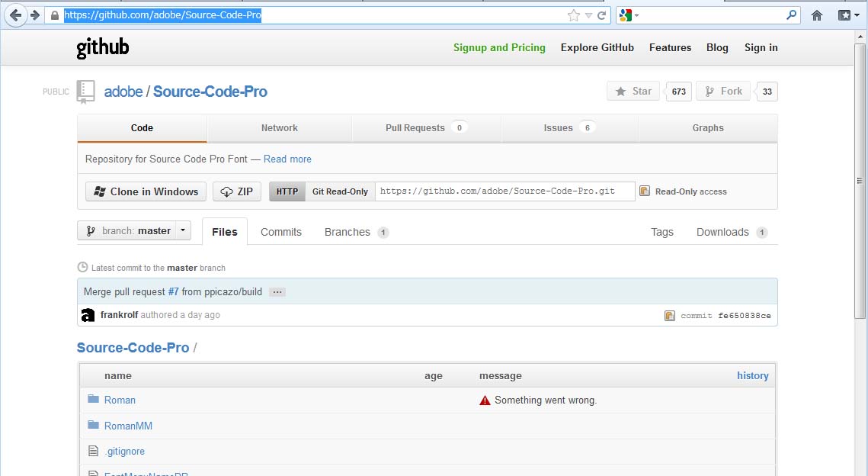Open pull request #7 link
Image resolution: width=868 pixels, height=476 pixels.
[x=173, y=291]
